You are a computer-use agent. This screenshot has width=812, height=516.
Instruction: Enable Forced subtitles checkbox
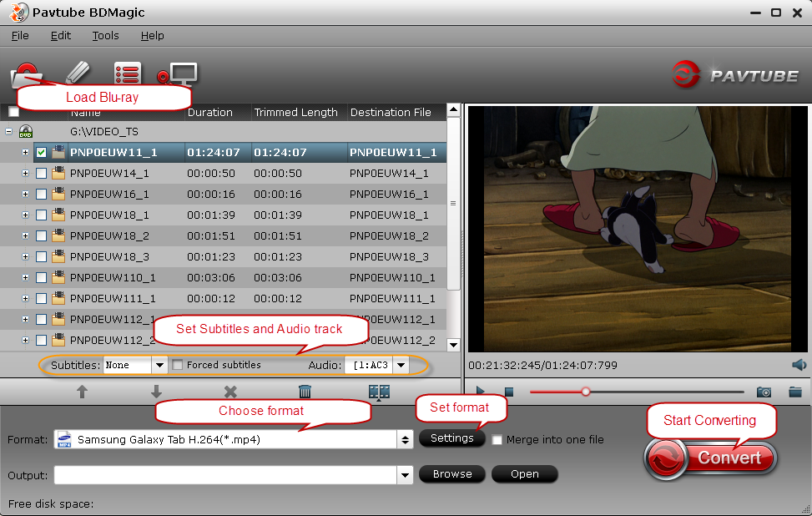tap(177, 365)
